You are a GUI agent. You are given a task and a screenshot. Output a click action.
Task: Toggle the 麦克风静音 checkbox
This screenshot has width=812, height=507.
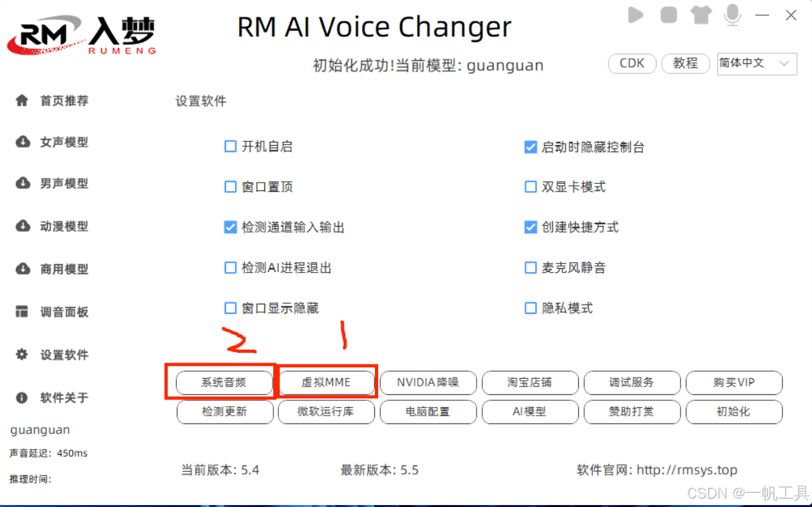(530, 267)
